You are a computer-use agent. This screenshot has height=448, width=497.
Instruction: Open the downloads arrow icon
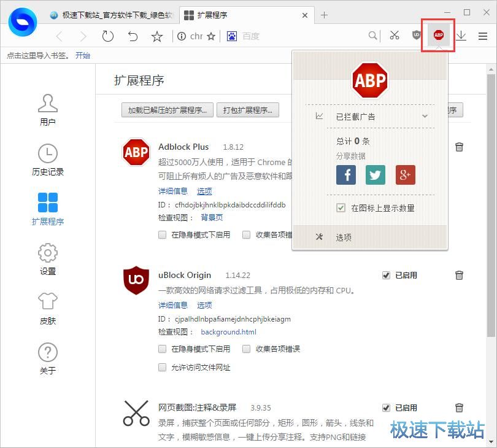tap(461, 36)
